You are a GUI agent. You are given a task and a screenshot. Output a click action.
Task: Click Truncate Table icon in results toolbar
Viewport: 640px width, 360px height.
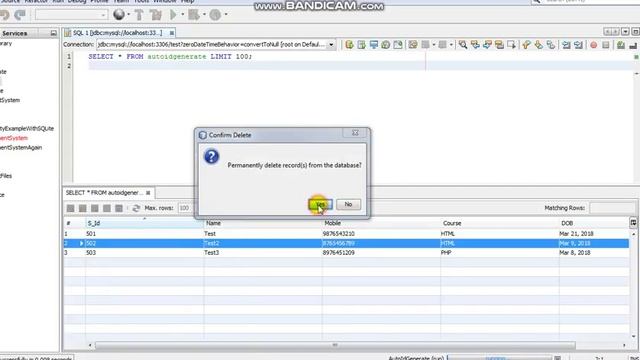(x=119, y=208)
